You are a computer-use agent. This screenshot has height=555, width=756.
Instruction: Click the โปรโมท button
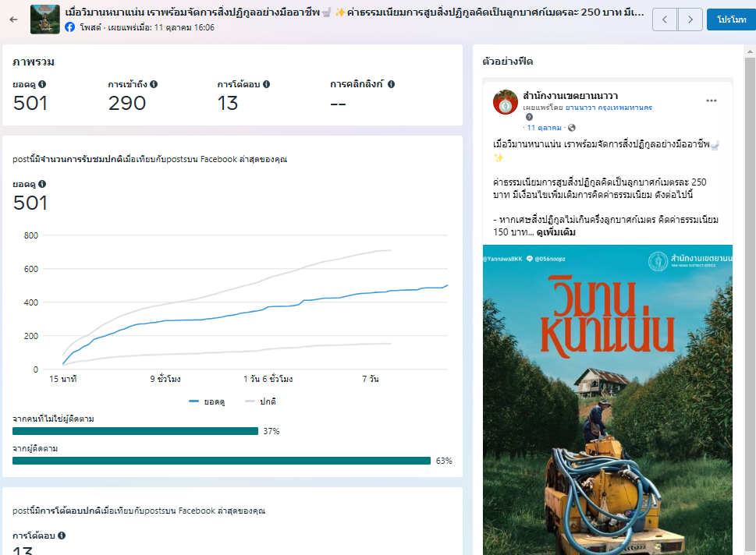click(730, 19)
